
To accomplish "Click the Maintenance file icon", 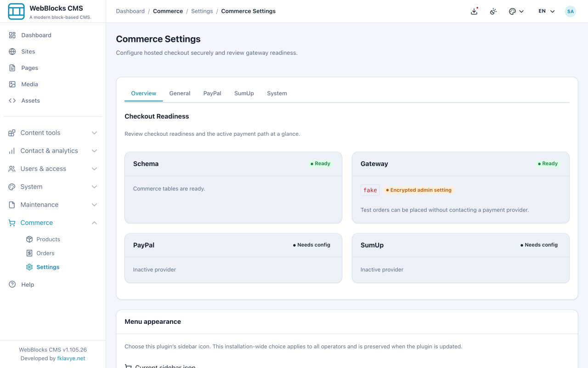I will pos(12,205).
